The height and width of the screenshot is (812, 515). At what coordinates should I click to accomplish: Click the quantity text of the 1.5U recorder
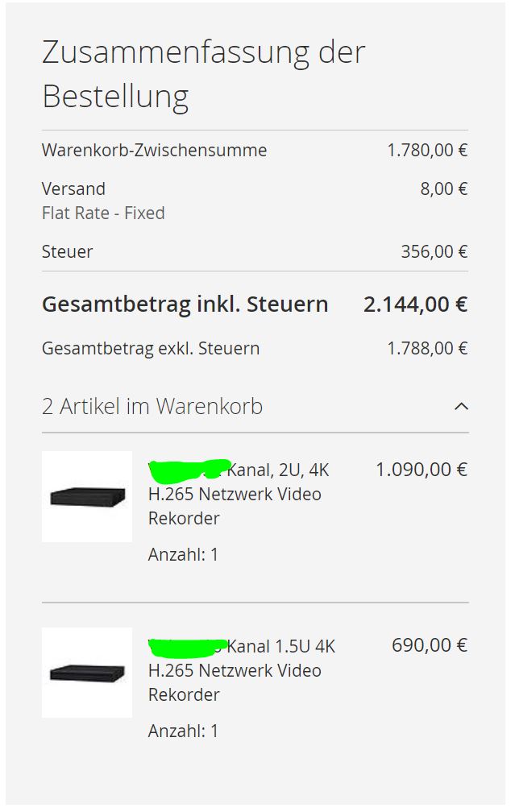click(x=183, y=731)
